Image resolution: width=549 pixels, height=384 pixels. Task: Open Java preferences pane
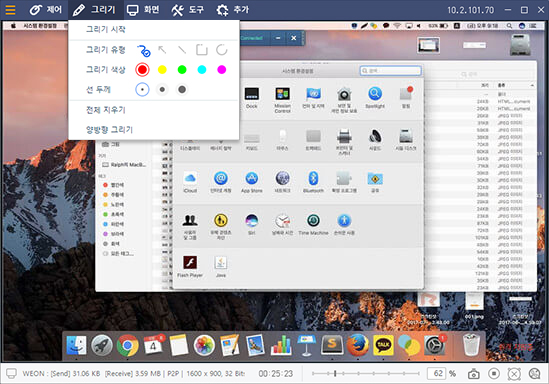221,267
